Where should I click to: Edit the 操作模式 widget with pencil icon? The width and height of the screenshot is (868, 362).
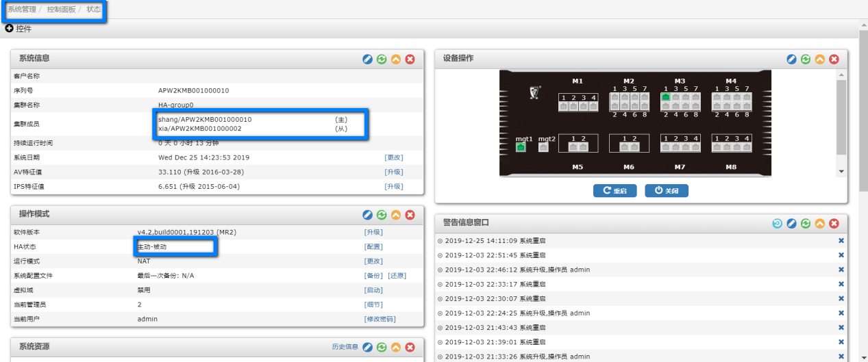pos(368,215)
